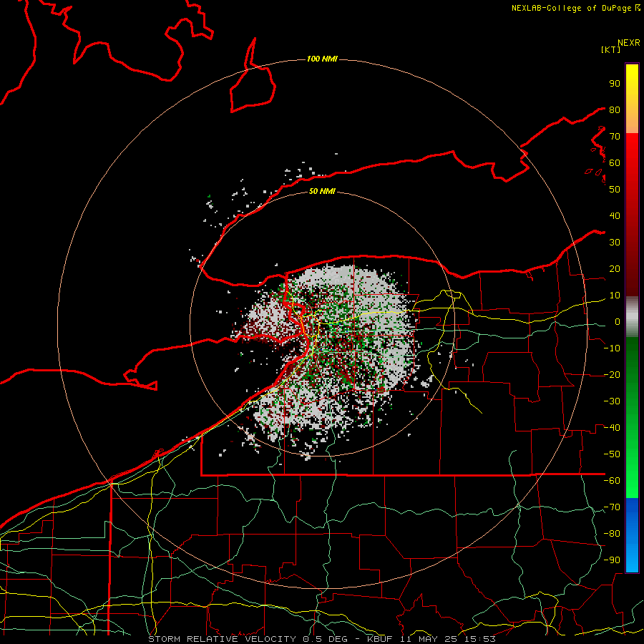Click the -70 value on the velocity scale
The height and width of the screenshot is (644, 644).
[x=612, y=507]
